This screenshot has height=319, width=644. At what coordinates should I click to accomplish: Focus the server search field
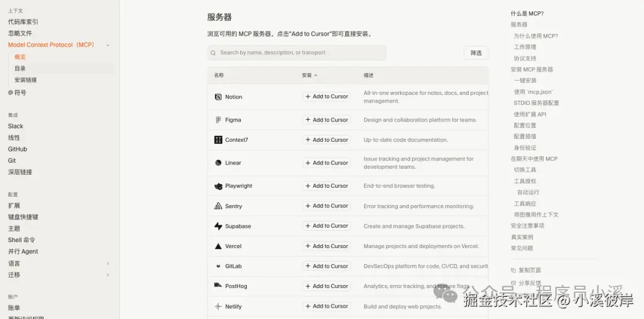[x=296, y=53]
